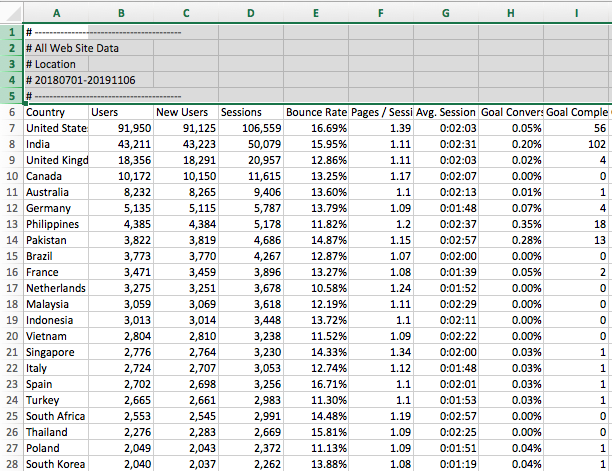Screen dimensions: 612x471
Task: Click the 'South Korea' country cell
Action: (x=56, y=464)
